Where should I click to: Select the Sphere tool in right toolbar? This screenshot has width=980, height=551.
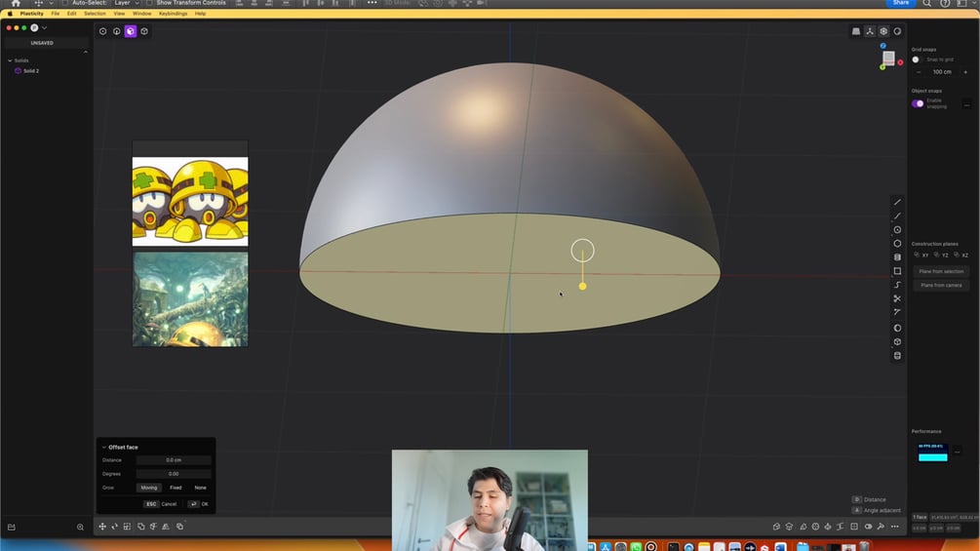[897, 328]
